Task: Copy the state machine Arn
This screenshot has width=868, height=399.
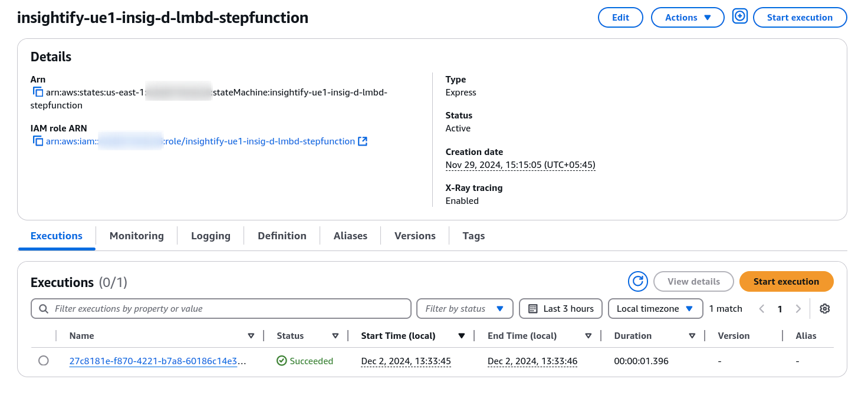Action: 38,92
